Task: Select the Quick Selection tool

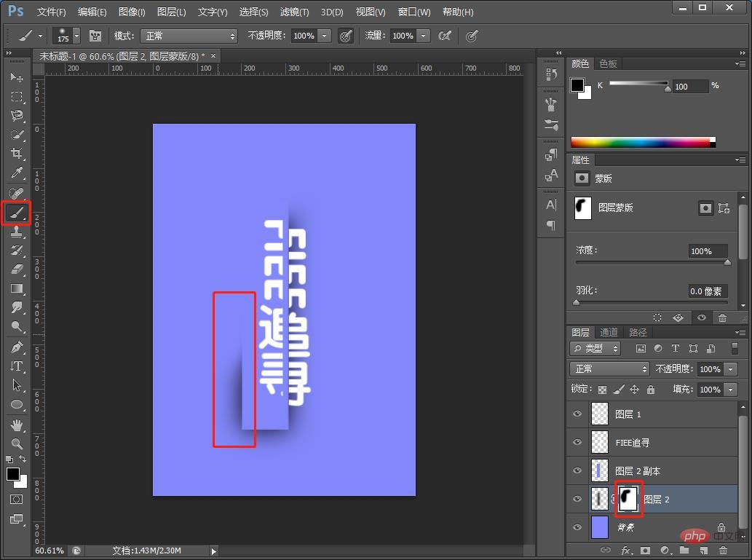Action: (17, 135)
